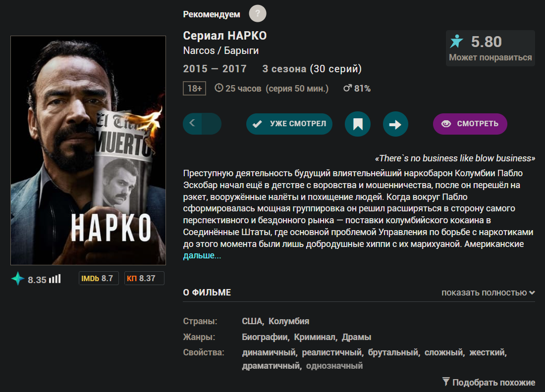
Task: Click the left chevron back button
Action: click(x=192, y=123)
